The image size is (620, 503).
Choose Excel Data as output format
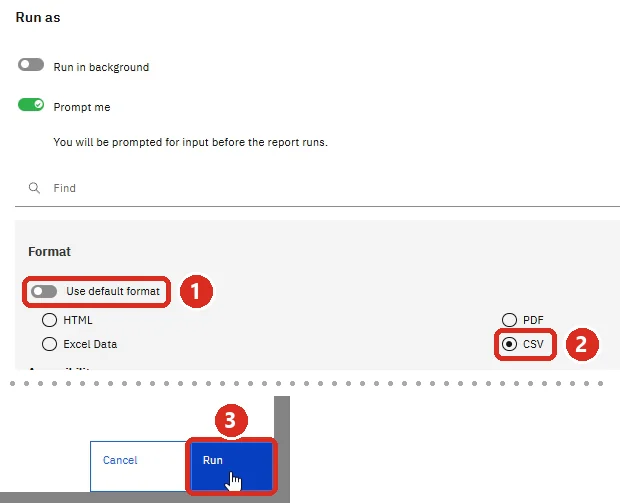pyautogui.click(x=49, y=344)
